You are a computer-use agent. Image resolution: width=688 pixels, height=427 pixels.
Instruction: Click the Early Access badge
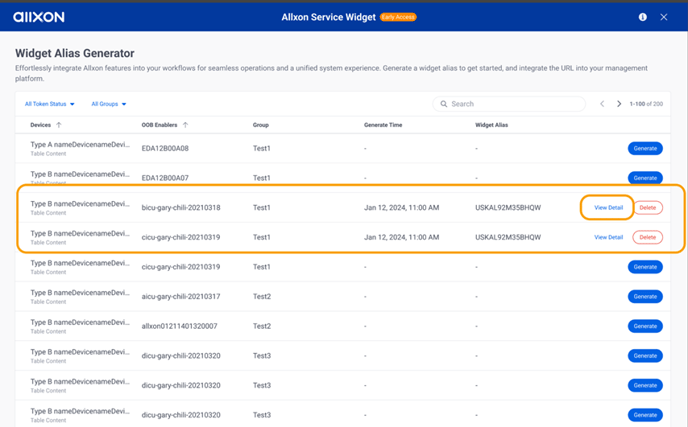pyautogui.click(x=398, y=17)
